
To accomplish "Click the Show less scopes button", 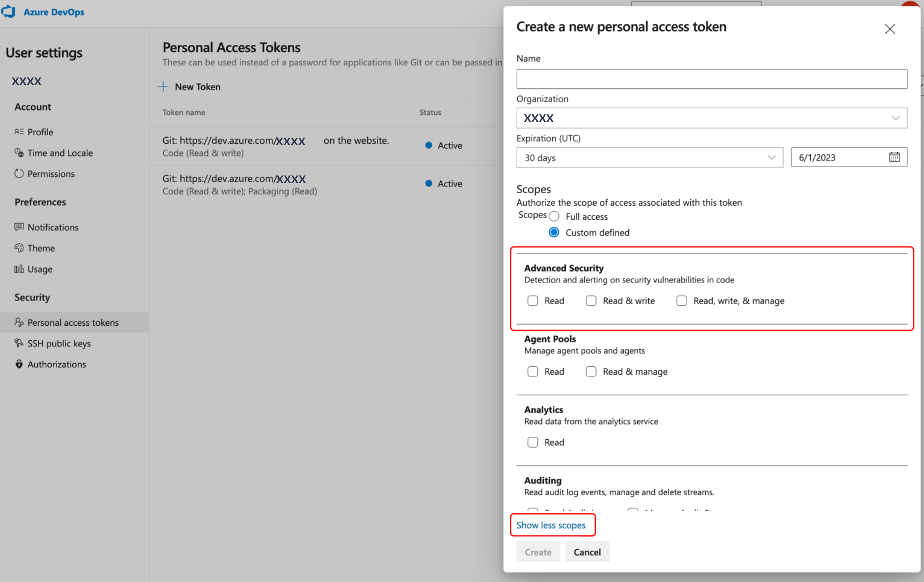I will (551, 525).
